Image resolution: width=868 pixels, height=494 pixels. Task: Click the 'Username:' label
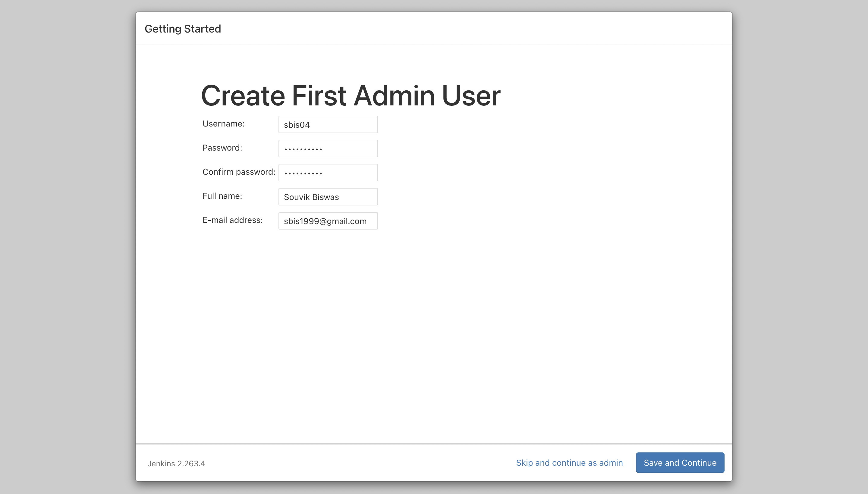coord(223,124)
